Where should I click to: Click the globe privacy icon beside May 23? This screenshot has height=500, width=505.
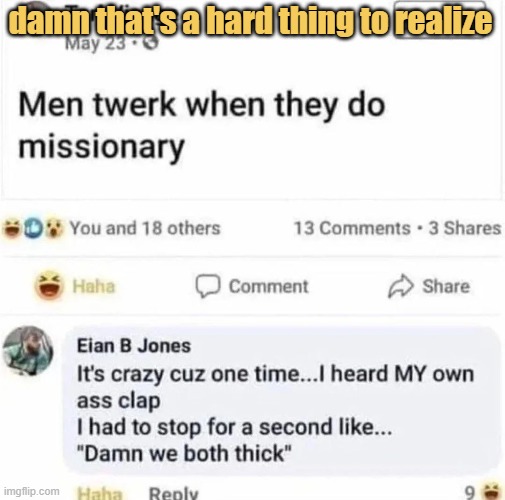151,43
